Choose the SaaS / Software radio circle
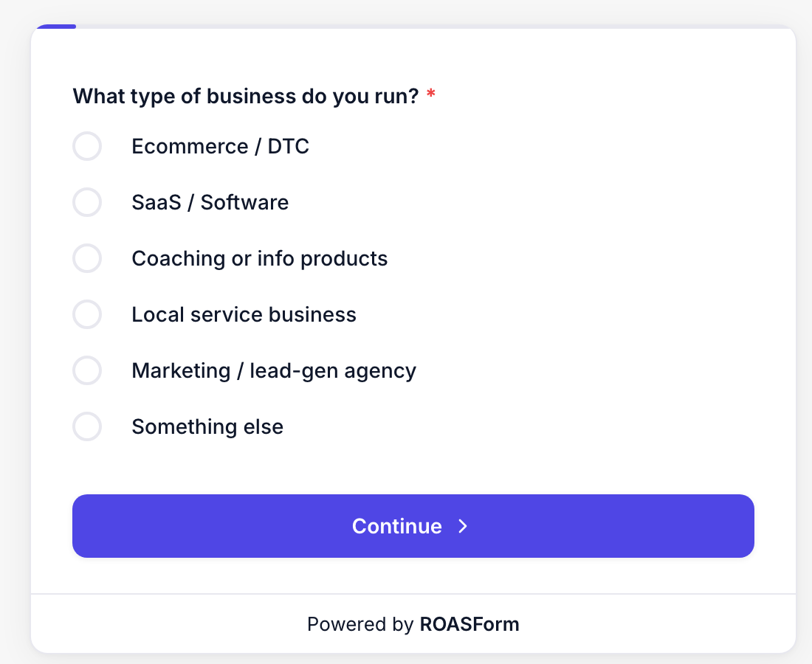 [87, 202]
